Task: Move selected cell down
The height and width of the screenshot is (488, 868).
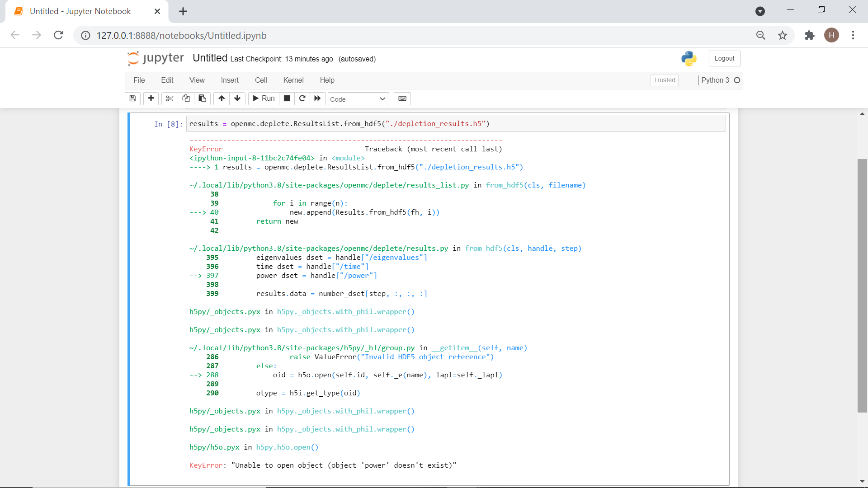Action: click(237, 99)
